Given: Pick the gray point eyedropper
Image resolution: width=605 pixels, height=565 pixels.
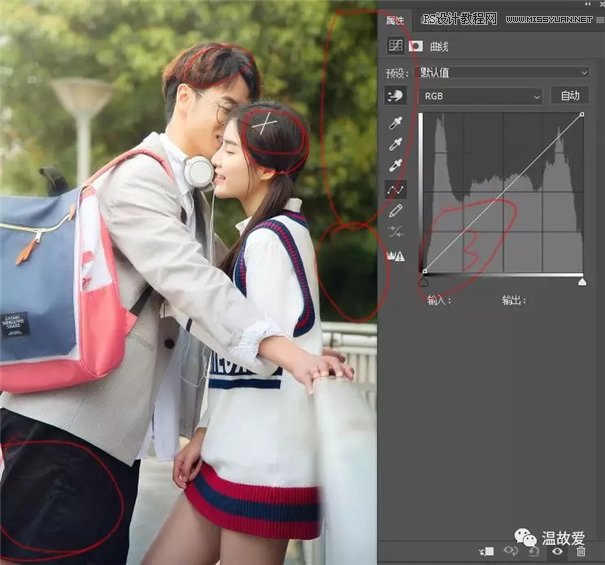Looking at the screenshot, I should 395,144.
